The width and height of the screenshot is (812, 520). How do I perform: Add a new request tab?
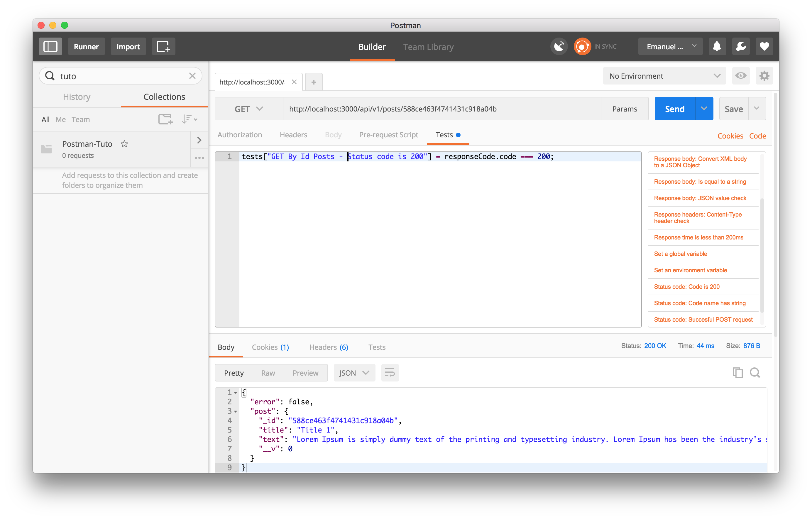coord(314,82)
